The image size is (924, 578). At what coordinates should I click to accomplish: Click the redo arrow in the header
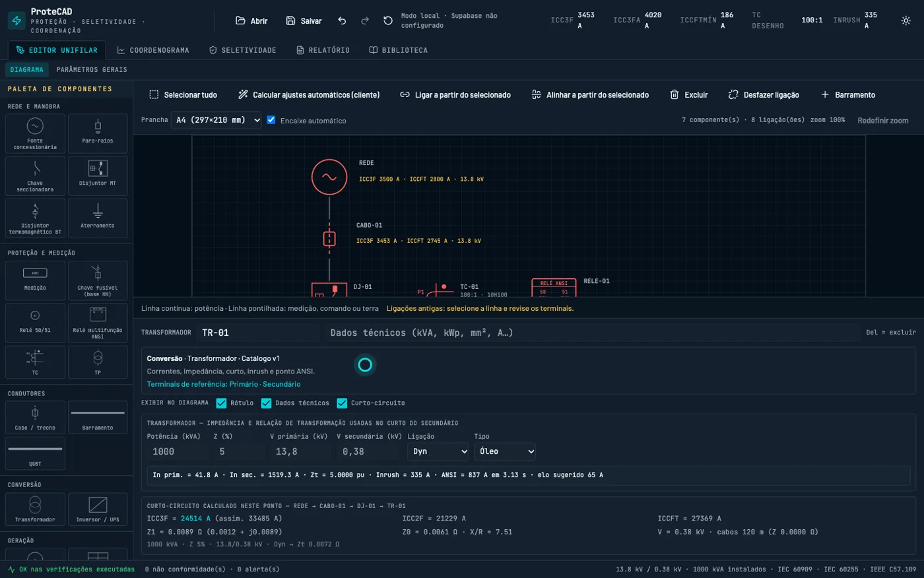[365, 20]
